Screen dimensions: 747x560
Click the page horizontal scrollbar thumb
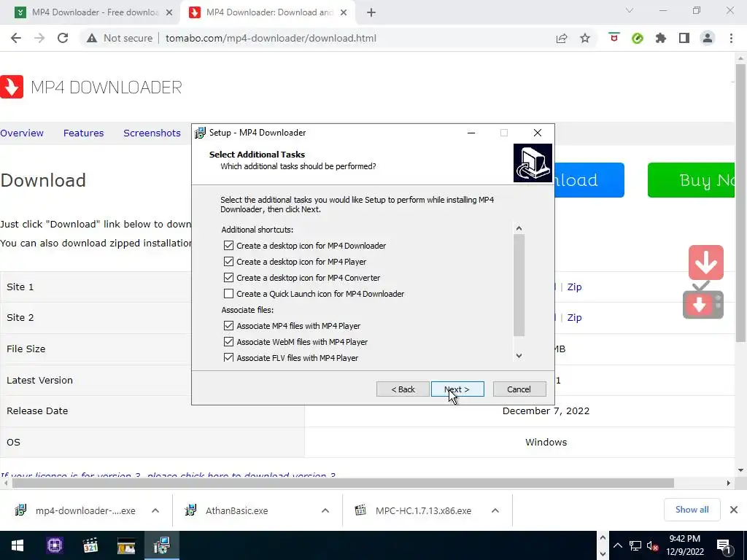[x=343, y=483]
